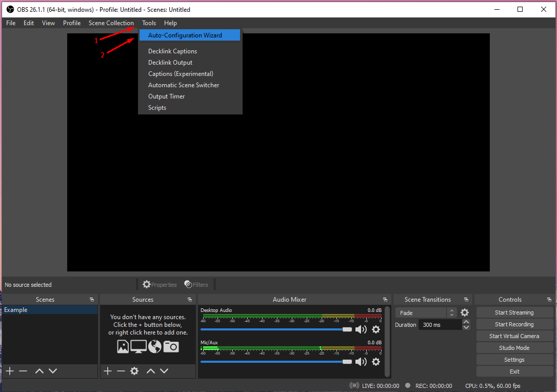Pop out the Scene Transitions dock
This screenshot has width=557, height=392.
pos(466,300)
